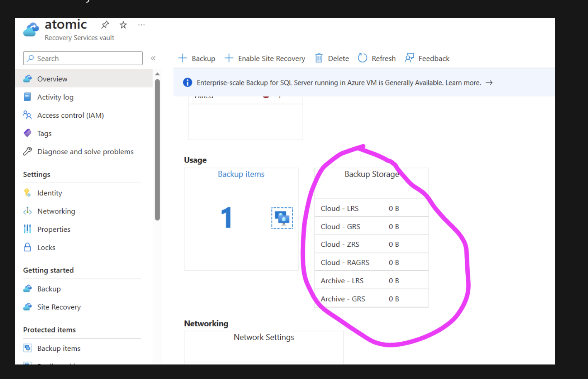
Task: Collapse the sidebar with double chevron
Action: point(153,58)
